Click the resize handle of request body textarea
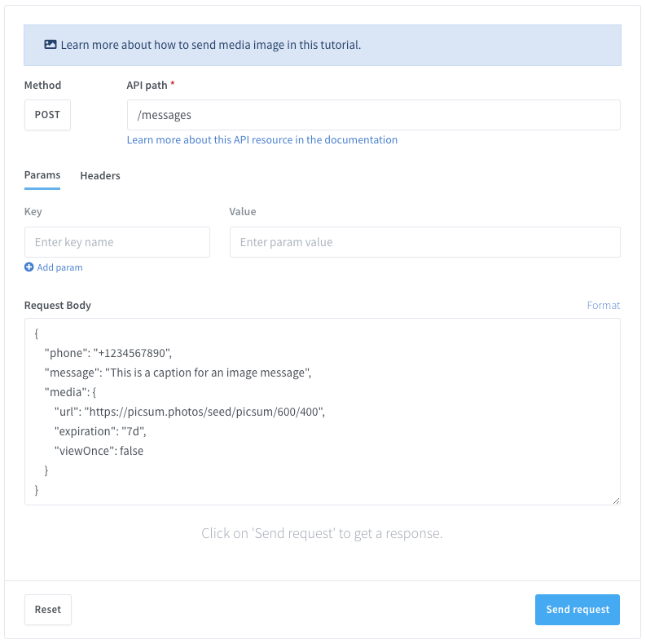 click(616, 501)
